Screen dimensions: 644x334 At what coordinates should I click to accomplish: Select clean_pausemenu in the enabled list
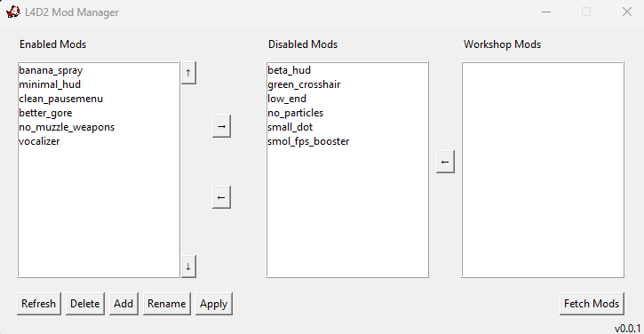point(60,99)
